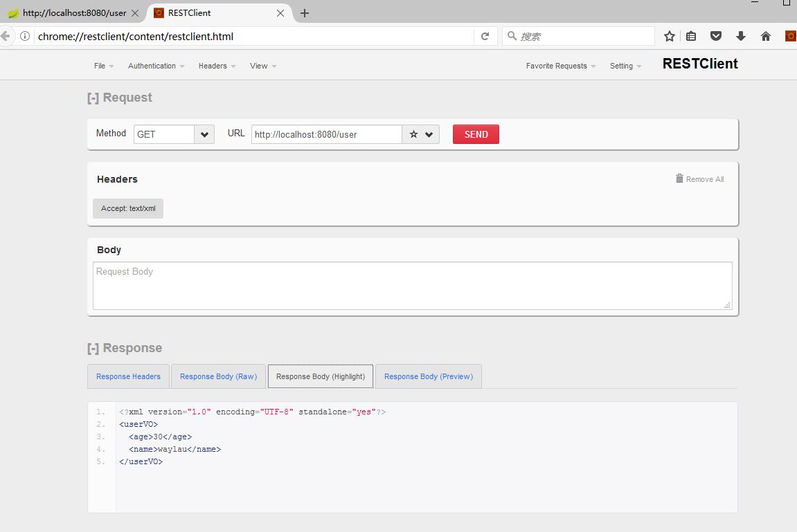
Task: Collapse the Request section
Action: click(93, 98)
